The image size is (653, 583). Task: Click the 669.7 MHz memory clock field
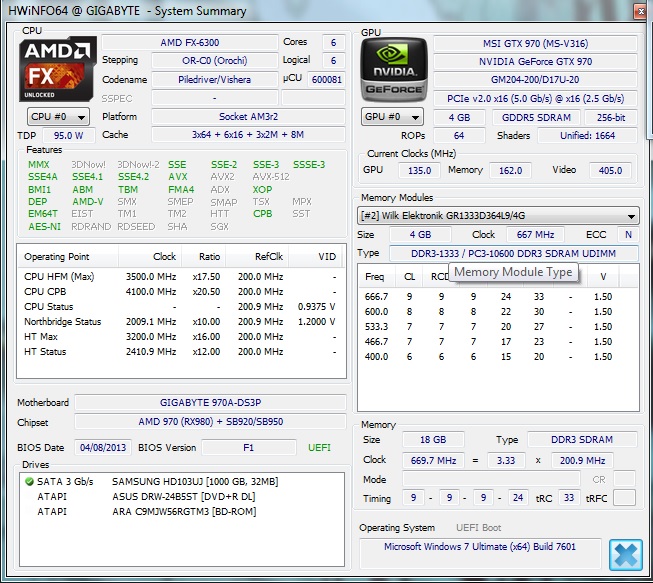pyautogui.click(x=433, y=461)
